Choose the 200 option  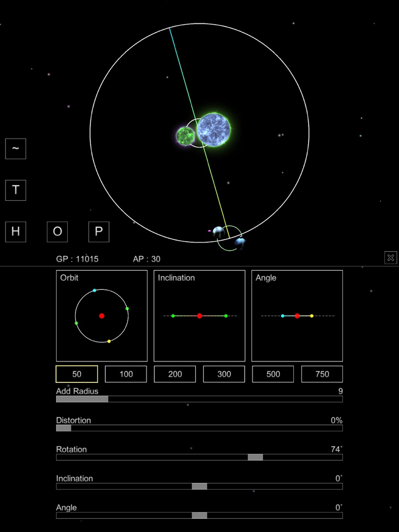(175, 374)
